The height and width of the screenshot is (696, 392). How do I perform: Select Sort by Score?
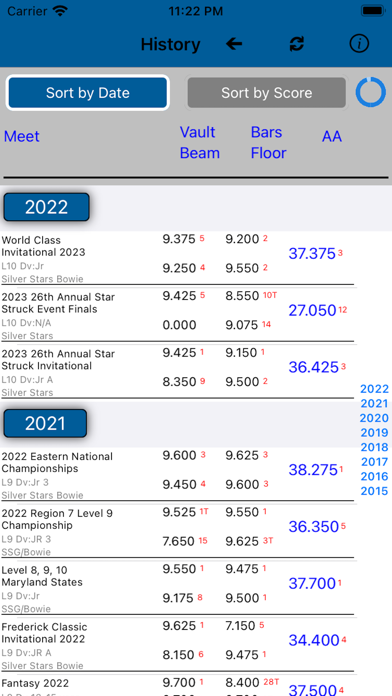tap(266, 92)
